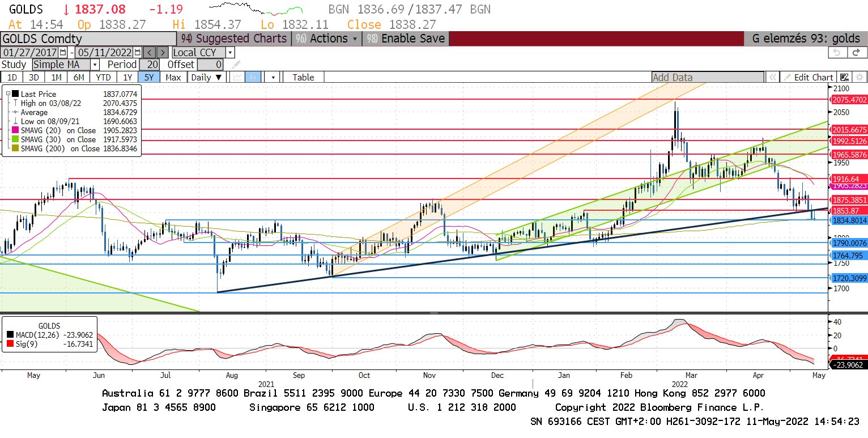Select the 6M range tab
The height and width of the screenshot is (438, 868).
click(79, 77)
